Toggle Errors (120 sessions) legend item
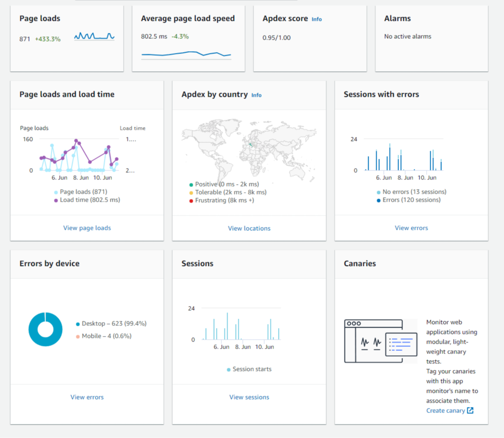Image resolution: width=504 pixels, height=438 pixels. 411,200
